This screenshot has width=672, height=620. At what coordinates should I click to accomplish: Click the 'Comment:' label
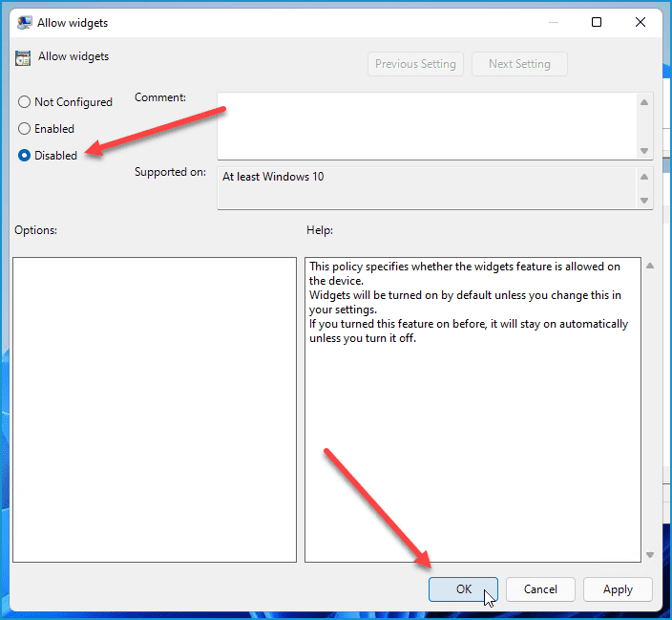point(160,97)
